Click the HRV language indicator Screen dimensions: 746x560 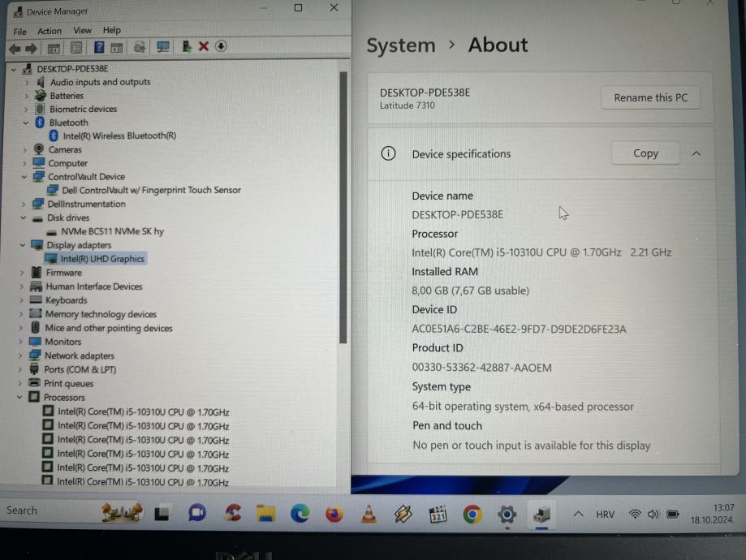[x=605, y=515]
